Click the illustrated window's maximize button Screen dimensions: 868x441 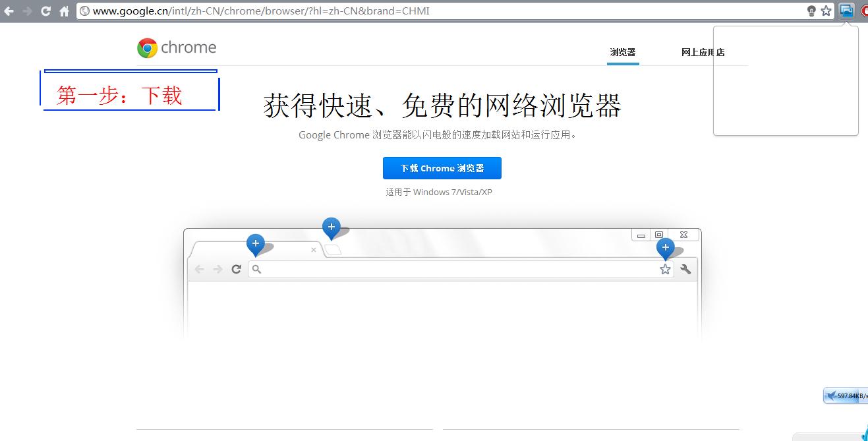pos(659,235)
